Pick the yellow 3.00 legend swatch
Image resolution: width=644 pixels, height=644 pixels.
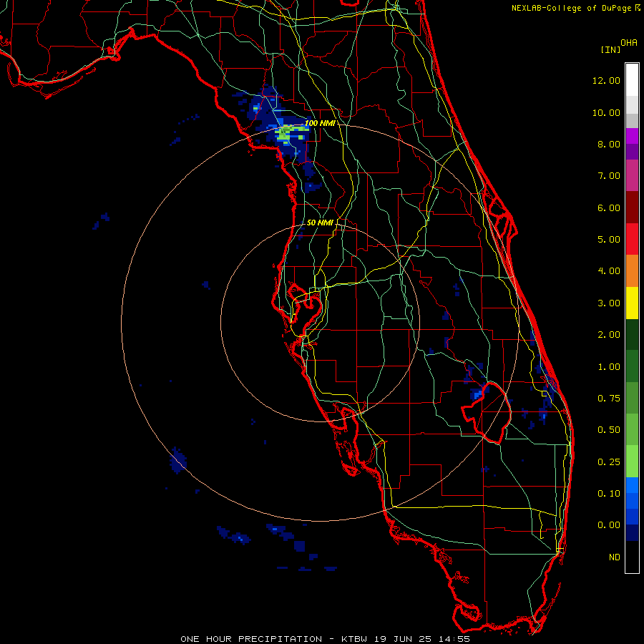click(x=632, y=303)
